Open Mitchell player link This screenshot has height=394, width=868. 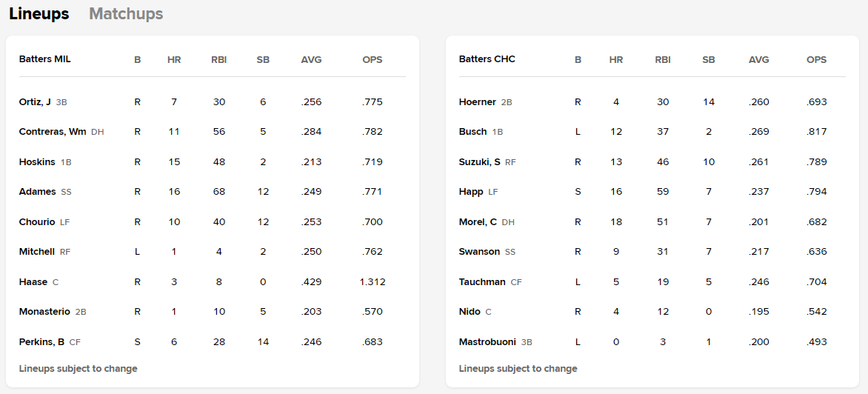37,252
